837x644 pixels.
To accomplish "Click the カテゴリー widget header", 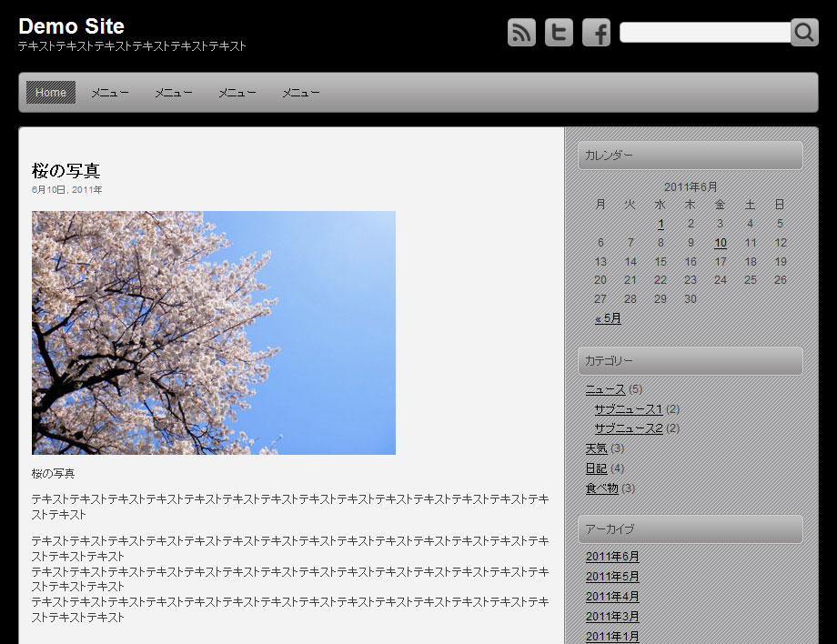I will pyautogui.click(x=691, y=361).
